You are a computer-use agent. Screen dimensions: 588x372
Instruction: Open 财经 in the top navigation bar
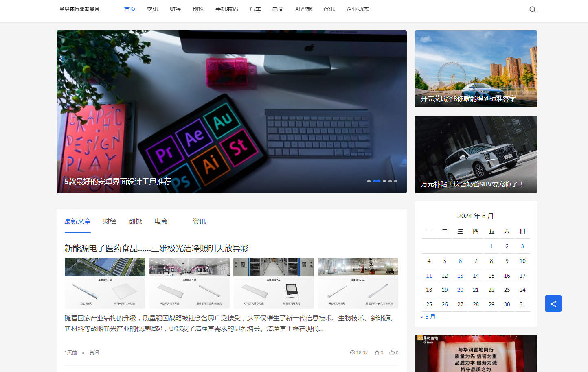(x=176, y=9)
